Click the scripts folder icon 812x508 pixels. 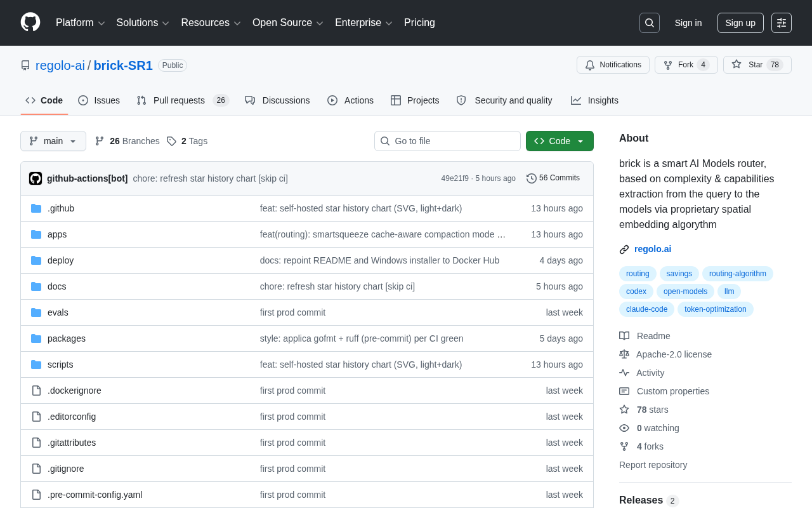pos(36,364)
